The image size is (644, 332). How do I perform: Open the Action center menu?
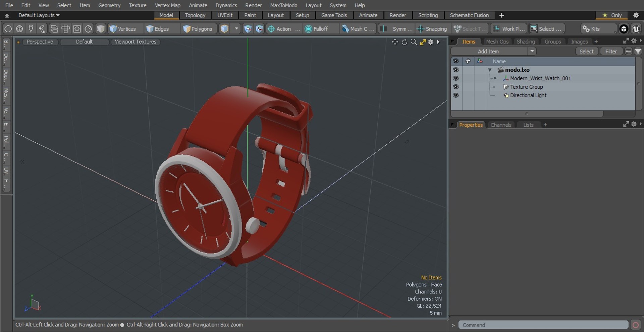[x=284, y=29]
